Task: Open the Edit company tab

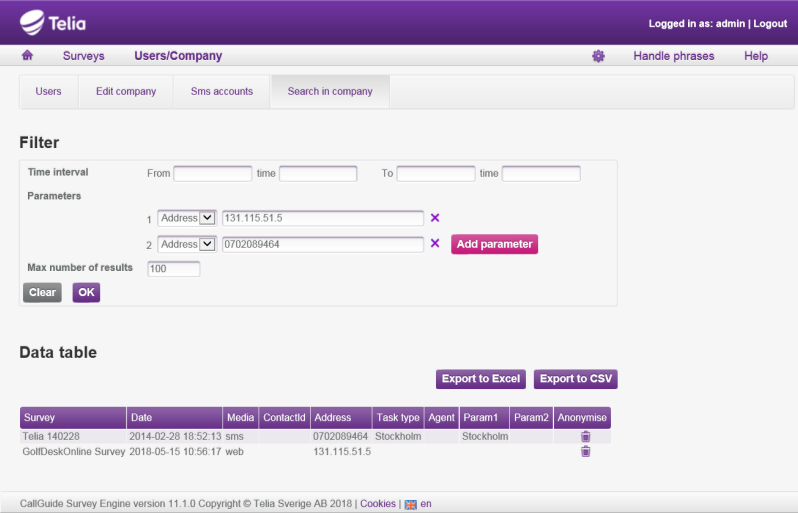Action: click(x=126, y=92)
